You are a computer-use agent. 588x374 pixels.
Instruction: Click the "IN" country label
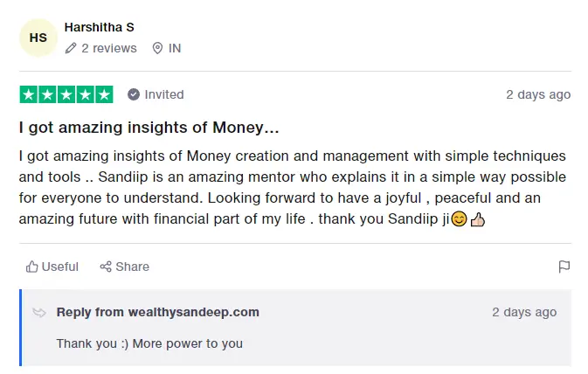pos(175,48)
